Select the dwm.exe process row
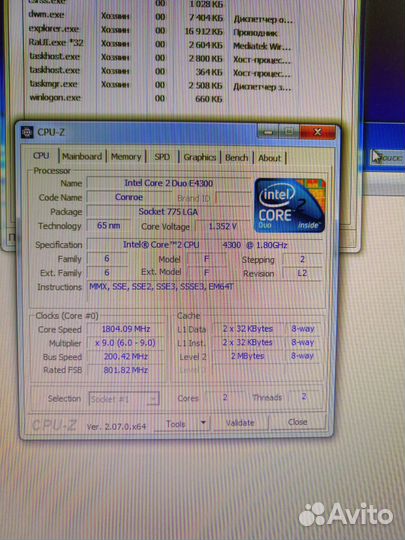This screenshot has height=540, width=405. (x=161, y=17)
